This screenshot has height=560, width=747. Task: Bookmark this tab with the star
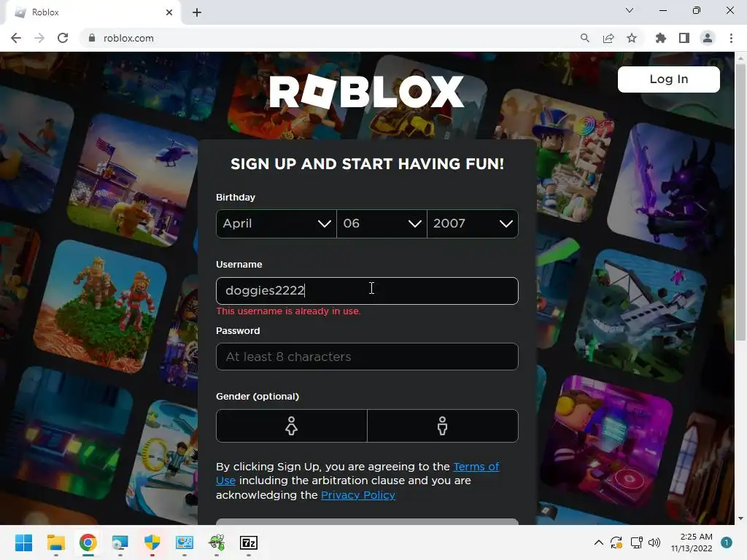(631, 38)
